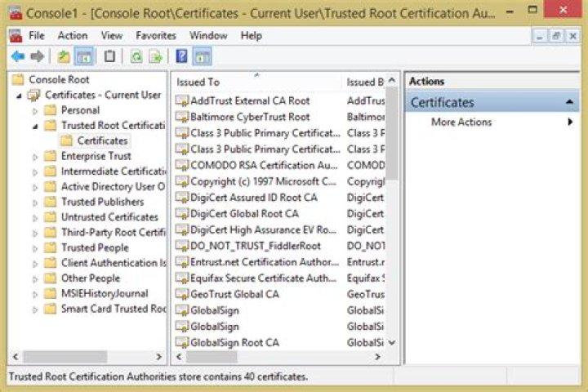Click the certificate list vertical scrollbar thumb
588x392 pixels.
pyautogui.click(x=392, y=133)
